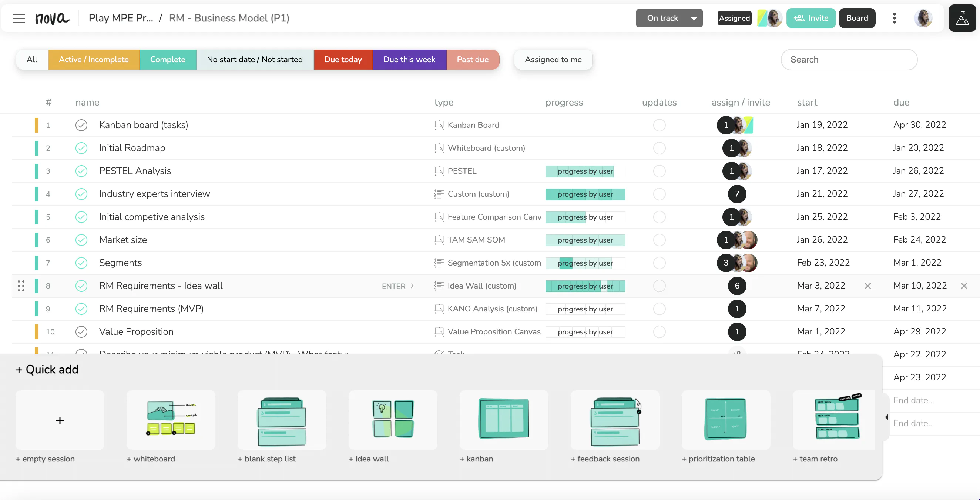Toggle completion of Kanban board (tasks)
The height and width of the screenshot is (500, 980).
coord(81,125)
